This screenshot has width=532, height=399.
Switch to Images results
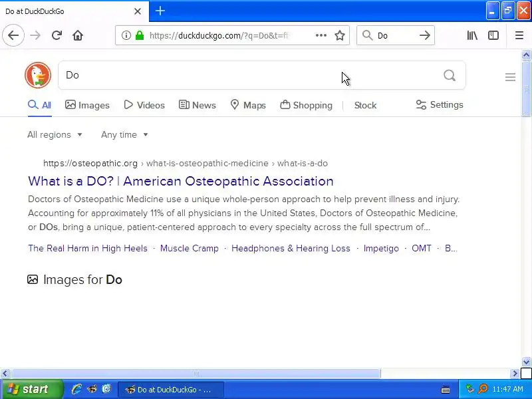[x=87, y=105]
